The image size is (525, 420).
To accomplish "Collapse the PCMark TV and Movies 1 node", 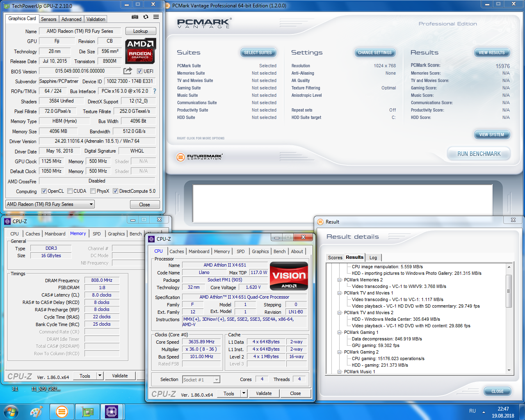I will coord(339,293).
